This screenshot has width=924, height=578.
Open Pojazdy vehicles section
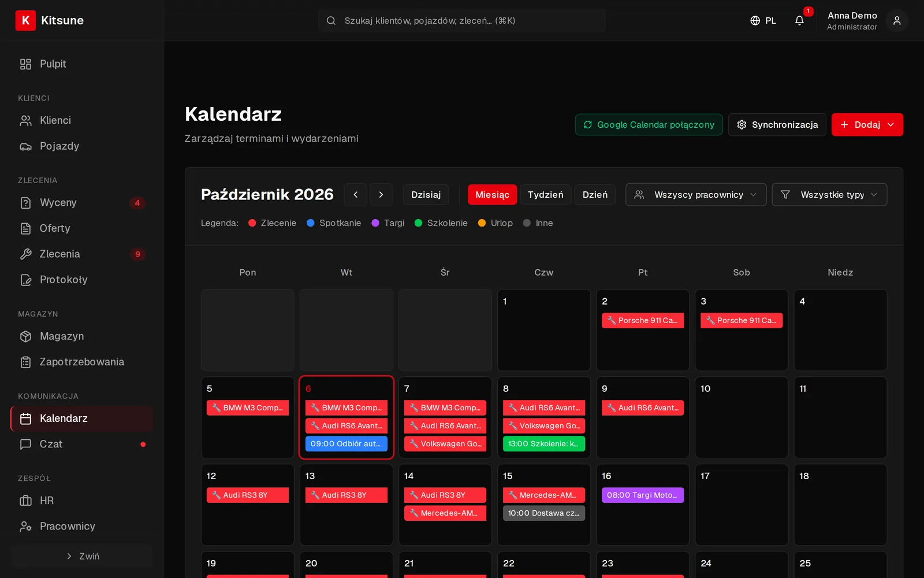pos(81,146)
